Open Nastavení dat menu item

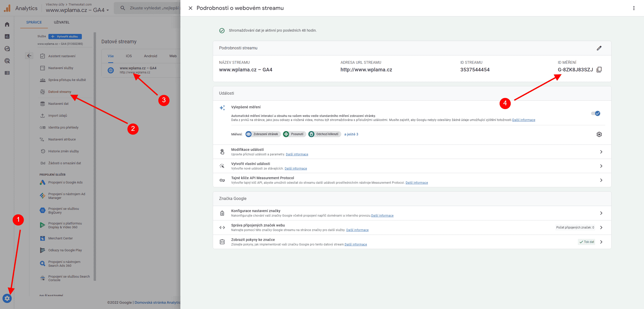[x=59, y=104]
